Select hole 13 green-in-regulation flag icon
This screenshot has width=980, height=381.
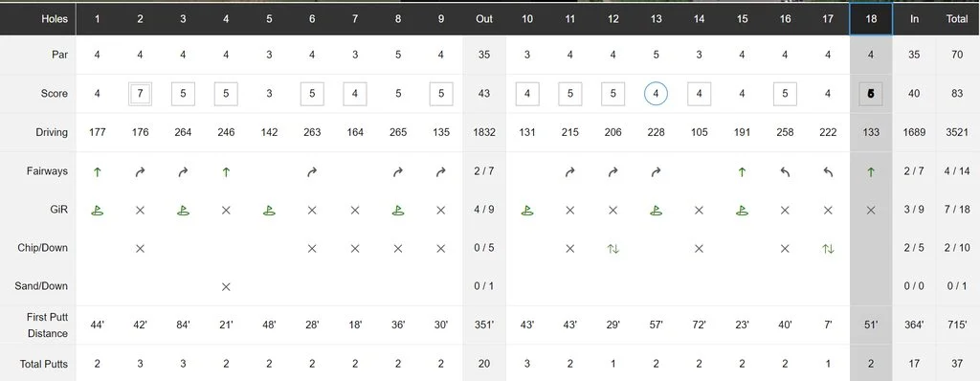[656, 211]
